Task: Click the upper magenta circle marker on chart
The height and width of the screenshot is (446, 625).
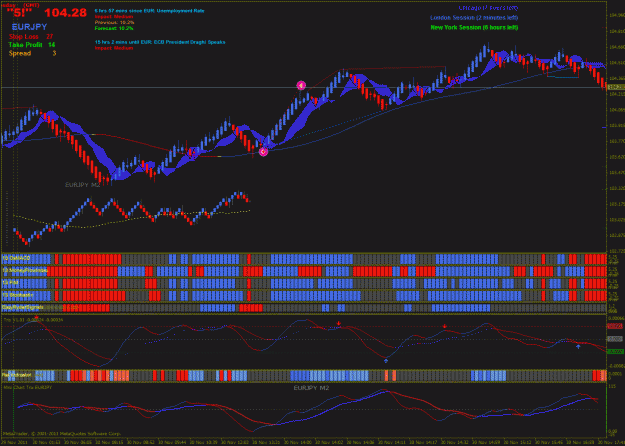Action: click(x=301, y=85)
